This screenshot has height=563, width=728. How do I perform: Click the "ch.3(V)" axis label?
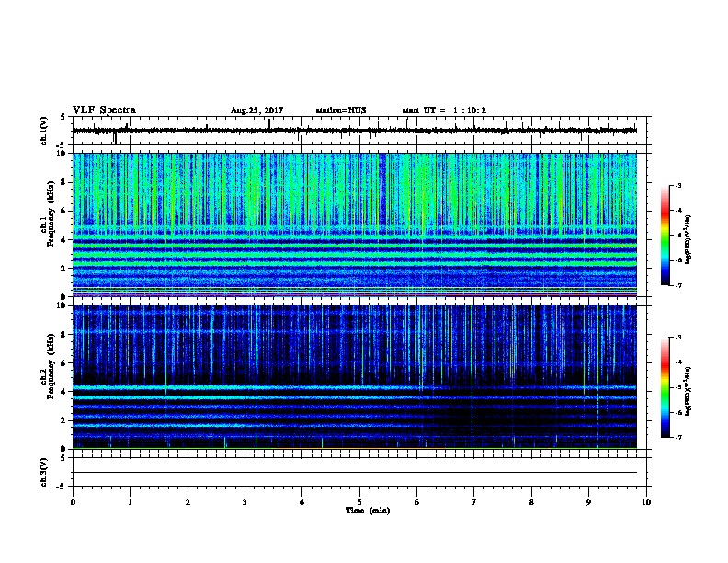(44, 472)
